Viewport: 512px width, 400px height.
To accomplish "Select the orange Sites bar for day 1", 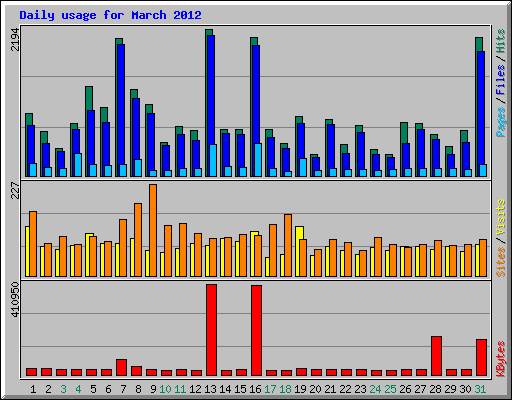I will [x=33, y=244].
